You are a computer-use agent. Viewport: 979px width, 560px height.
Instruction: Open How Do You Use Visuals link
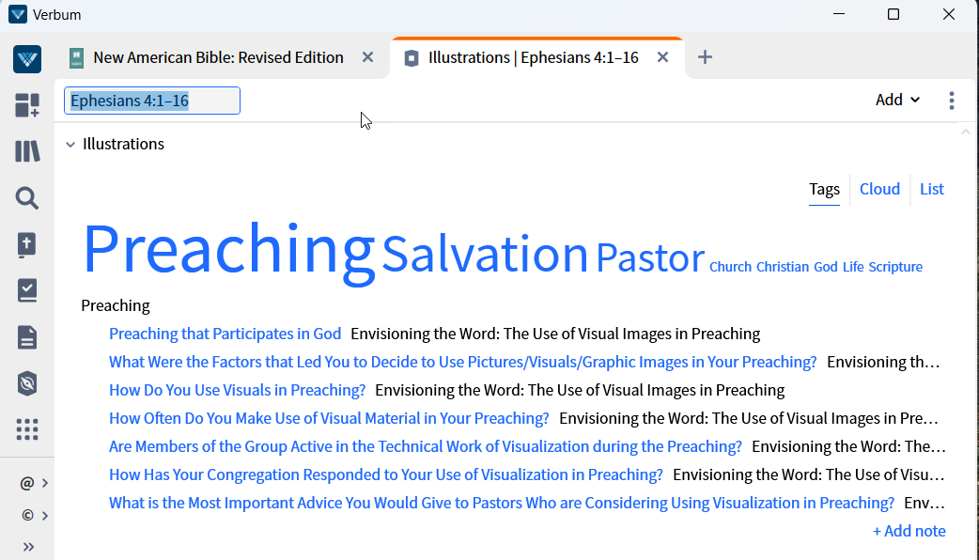238,390
